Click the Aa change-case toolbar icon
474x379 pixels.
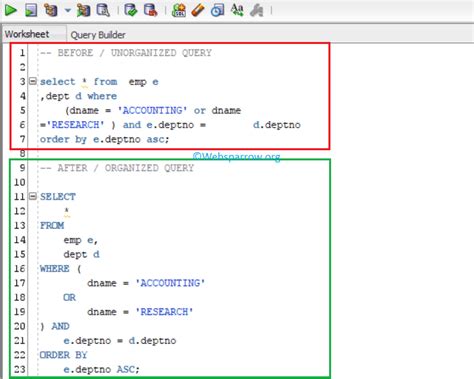click(x=237, y=10)
